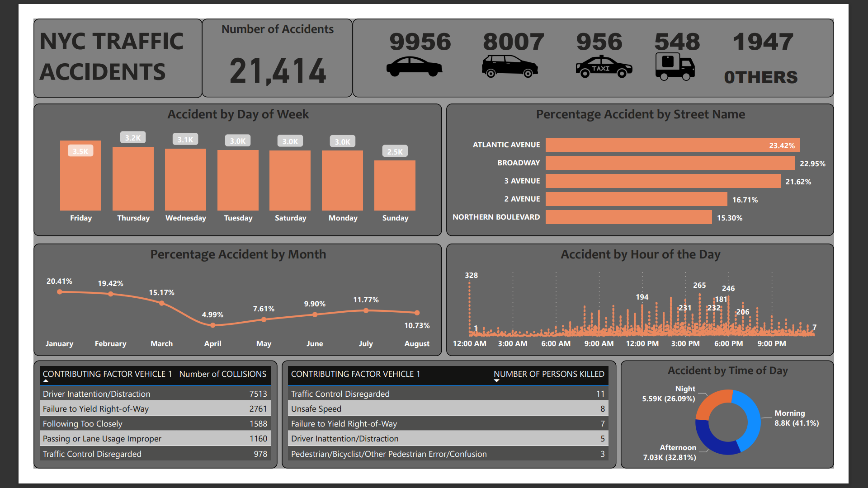Toggle sort arrow under Contributing Factor Vehicle 1
Viewport: 868px width, 488px height.
(x=46, y=381)
